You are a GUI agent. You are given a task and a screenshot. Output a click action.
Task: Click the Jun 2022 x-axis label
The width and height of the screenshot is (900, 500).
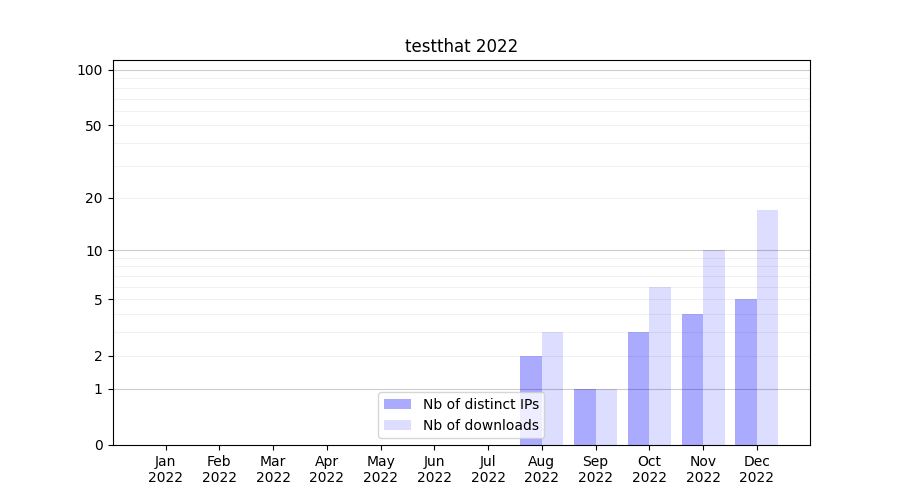coord(434,469)
